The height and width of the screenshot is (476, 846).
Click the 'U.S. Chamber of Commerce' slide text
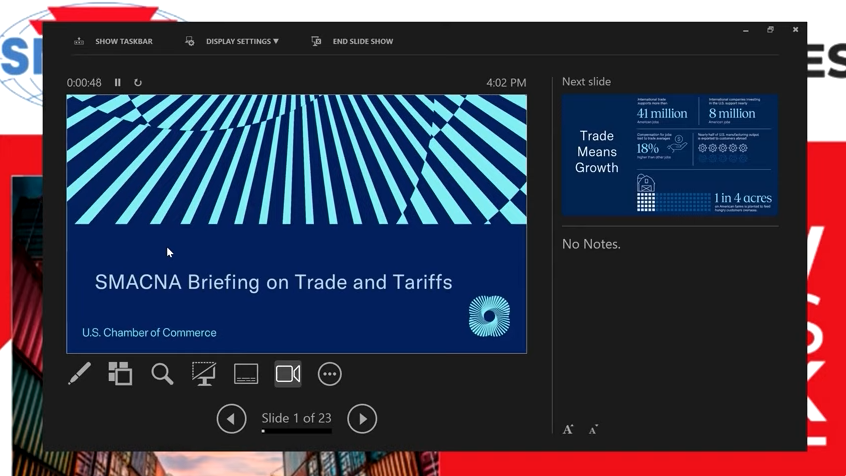pyautogui.click(x=149, y=332)
